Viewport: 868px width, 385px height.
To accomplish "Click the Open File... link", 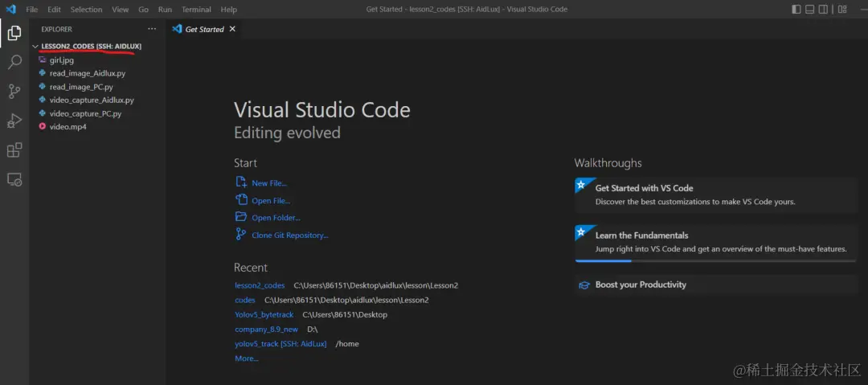I will coord(271,200).
